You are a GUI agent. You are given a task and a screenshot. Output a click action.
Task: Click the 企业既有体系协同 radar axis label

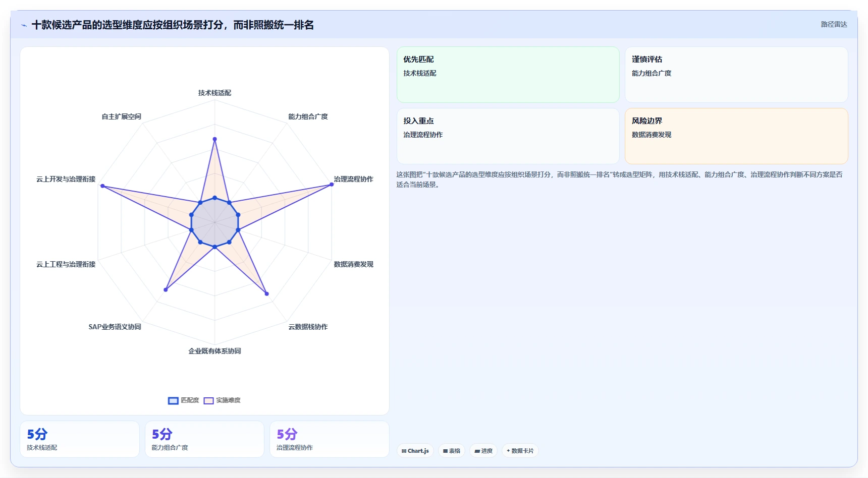(214, 351)
